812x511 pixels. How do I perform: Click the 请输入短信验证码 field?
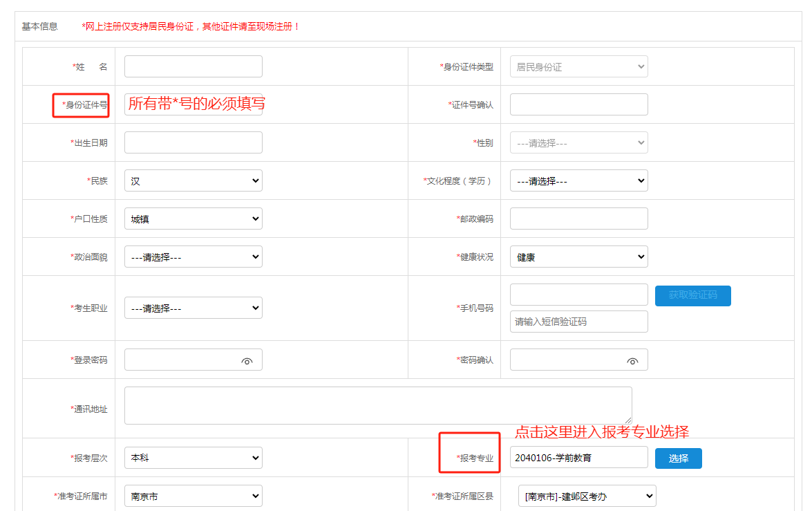coord(578,322)
